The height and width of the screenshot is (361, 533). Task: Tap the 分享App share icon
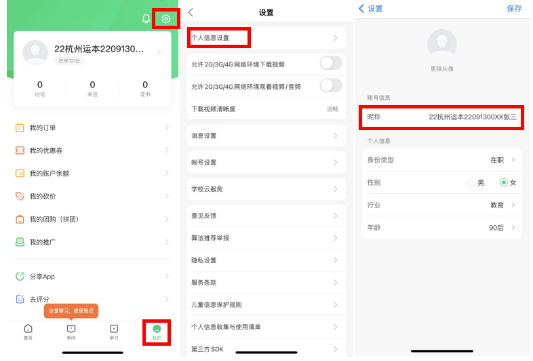pyautogui.click(x=20, y=276)
